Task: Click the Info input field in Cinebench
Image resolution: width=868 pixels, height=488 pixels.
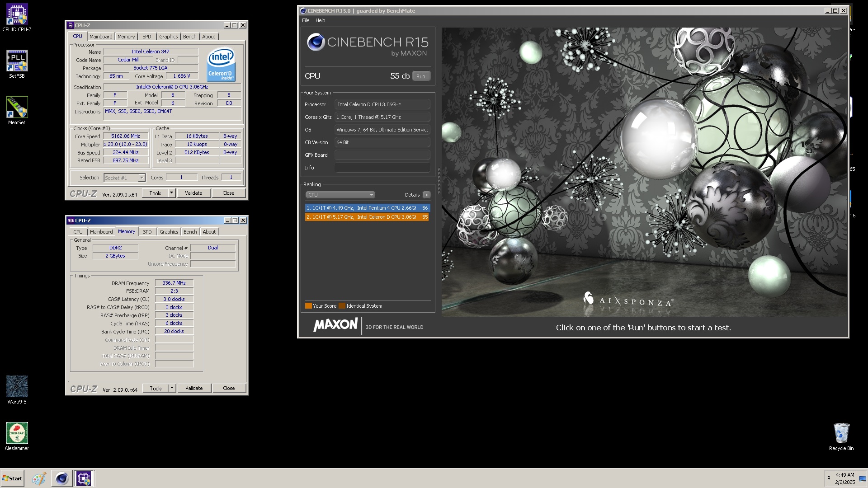Action: [382, 168]
